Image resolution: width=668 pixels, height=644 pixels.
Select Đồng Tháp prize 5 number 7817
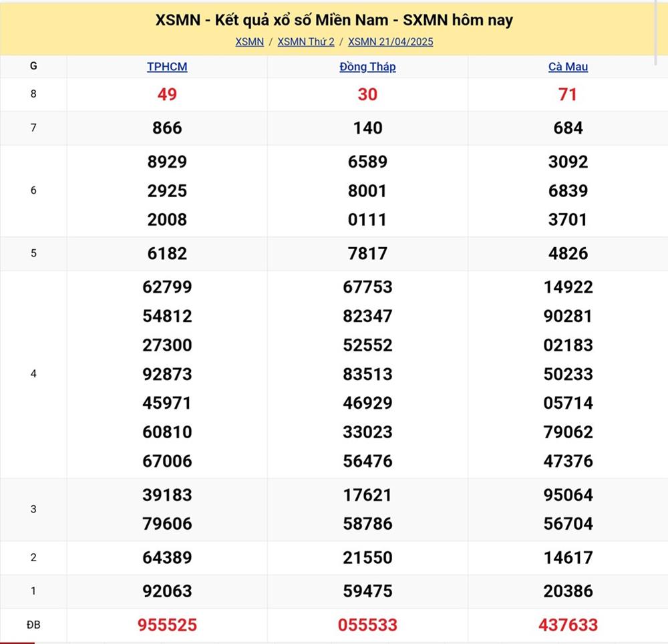[367, 254]
